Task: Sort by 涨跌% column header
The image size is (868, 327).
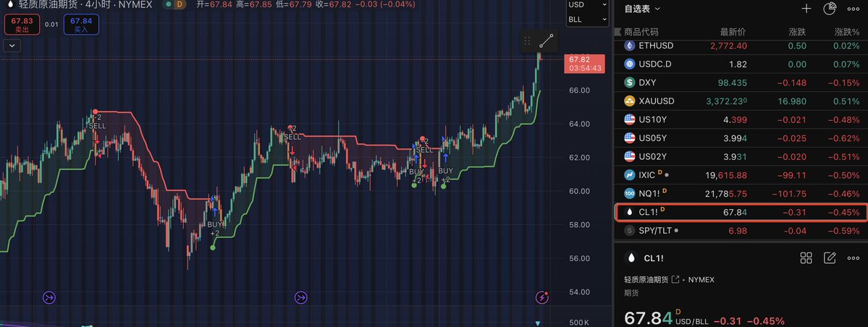Action: click(x=848, y=32)
